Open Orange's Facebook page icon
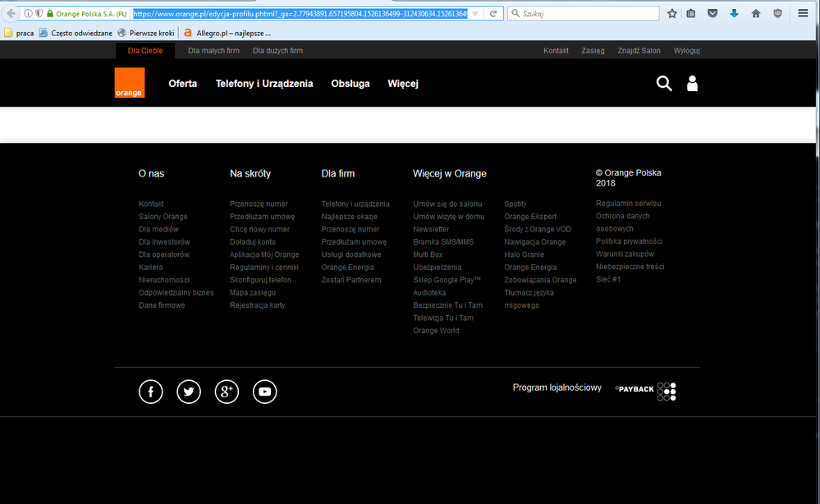This screenshot has width=820, height=504. coord(151,392)
